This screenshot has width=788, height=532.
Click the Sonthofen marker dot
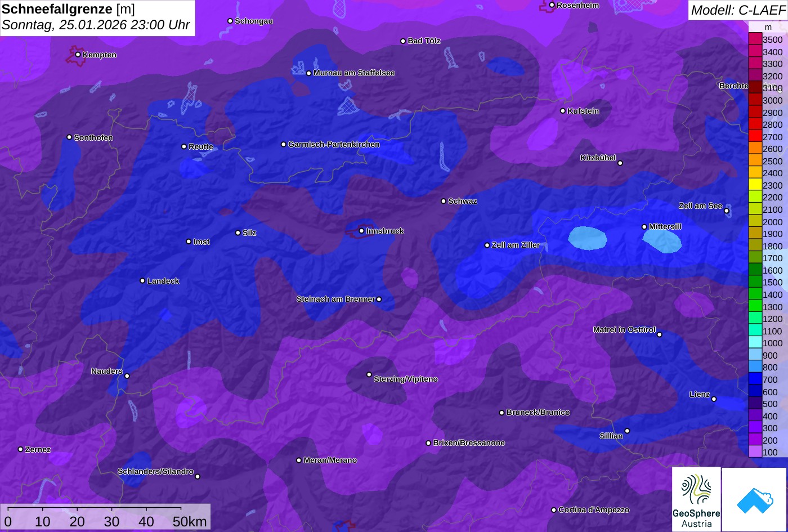(69, 137)
